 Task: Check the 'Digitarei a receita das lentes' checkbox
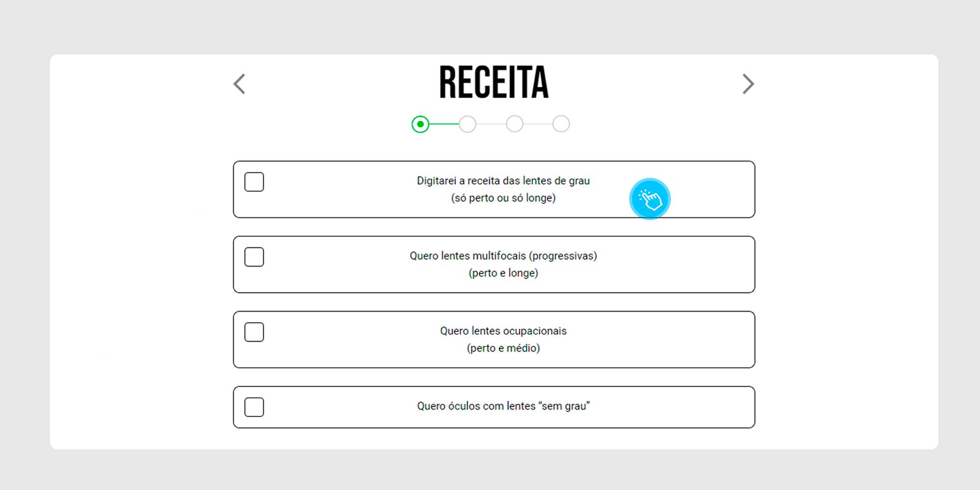pyautogui.click(x=254, y=182)
